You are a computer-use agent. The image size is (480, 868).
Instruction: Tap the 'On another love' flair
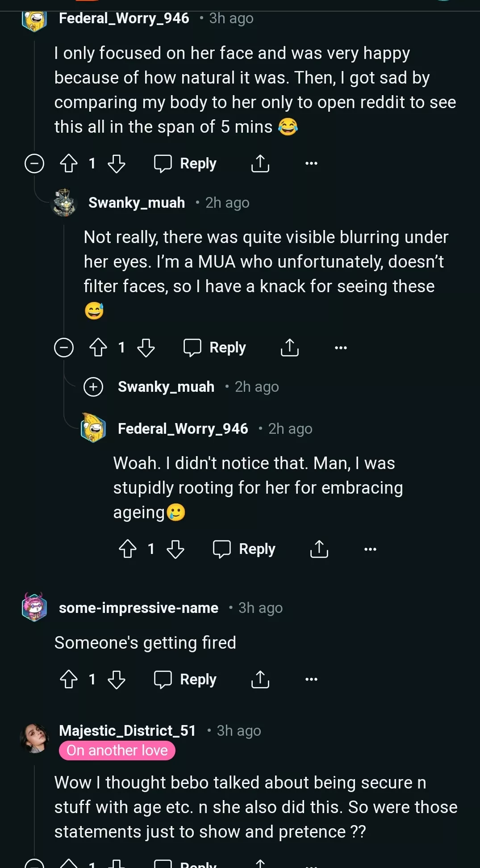tap(117, 751)
